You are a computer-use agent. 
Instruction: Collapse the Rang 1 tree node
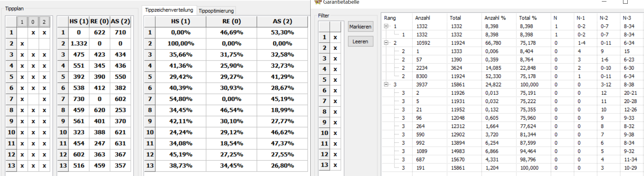click(386, 26)
